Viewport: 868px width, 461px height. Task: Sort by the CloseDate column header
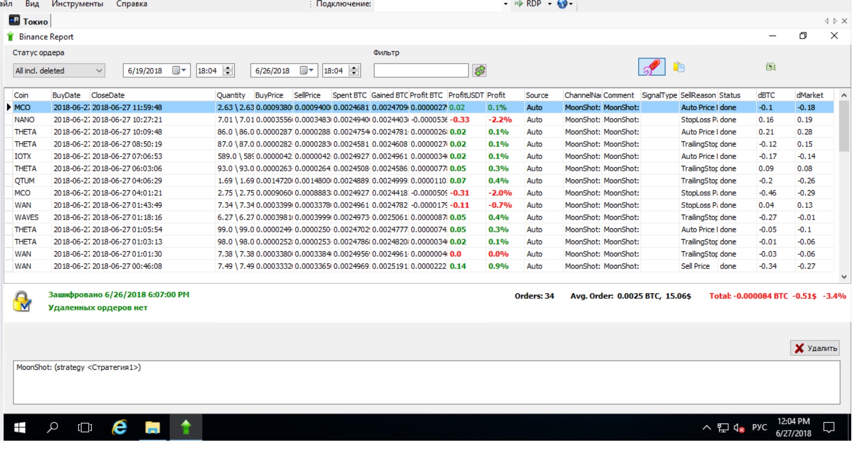coord(152,95)
